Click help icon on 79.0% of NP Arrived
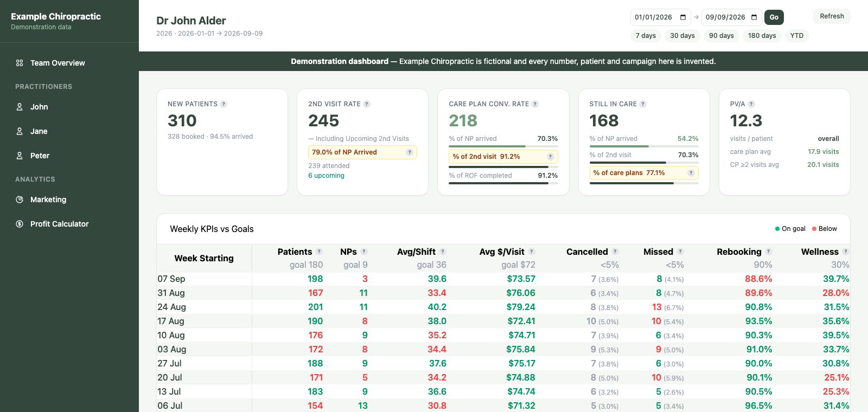Image resolution: width=868 pixels, height=412 pixels. click(x=410, y=152)
